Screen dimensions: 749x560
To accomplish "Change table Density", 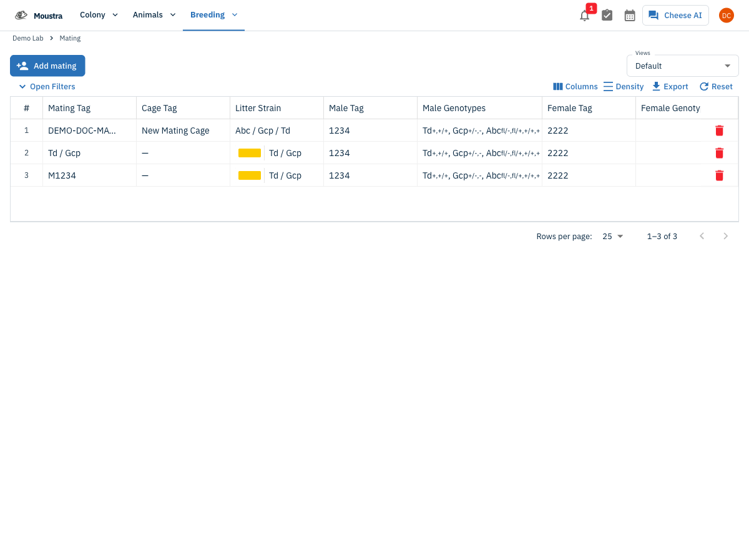I will point(624,87).
